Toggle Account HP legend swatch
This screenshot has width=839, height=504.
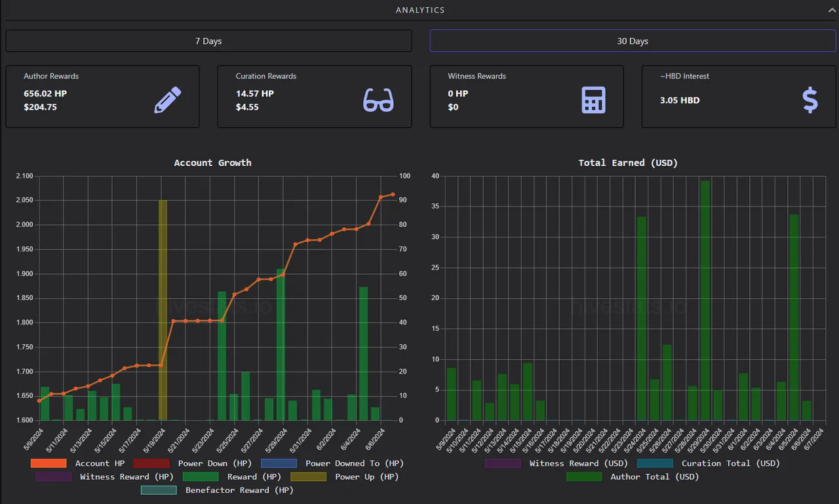[x=49, y=463]
